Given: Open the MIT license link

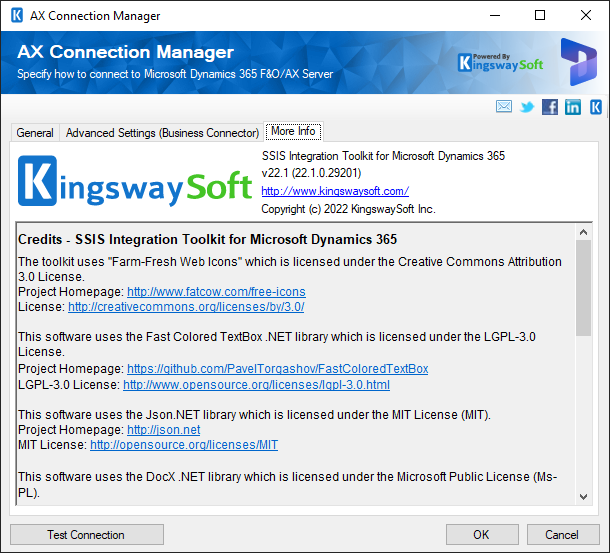Looking at the screenshot, I should (x=184, y=444).
